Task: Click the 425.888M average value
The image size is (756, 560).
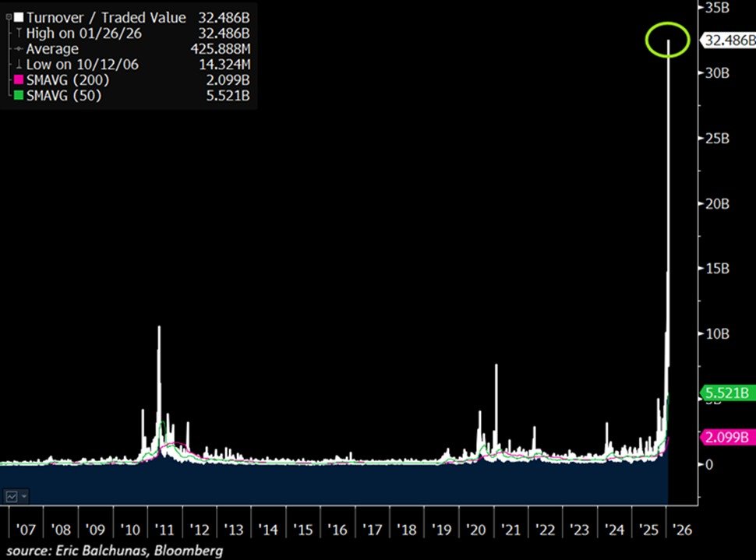Action: point(221,48)
